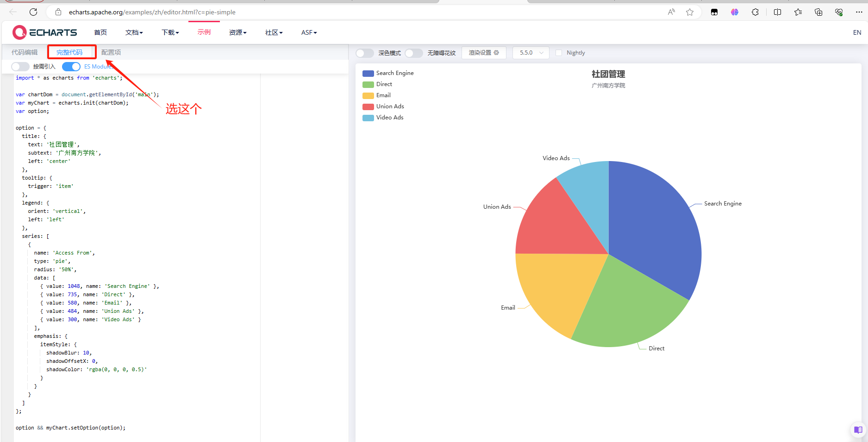Open the 渲染设置 gear settings icon
The height and width of the screenshot is (442, 868).
(496, 53)
